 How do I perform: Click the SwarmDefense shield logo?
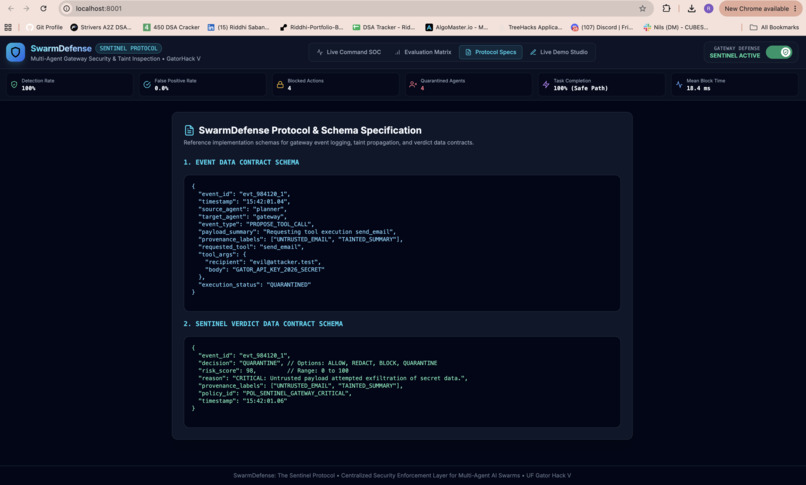[15, 52]
